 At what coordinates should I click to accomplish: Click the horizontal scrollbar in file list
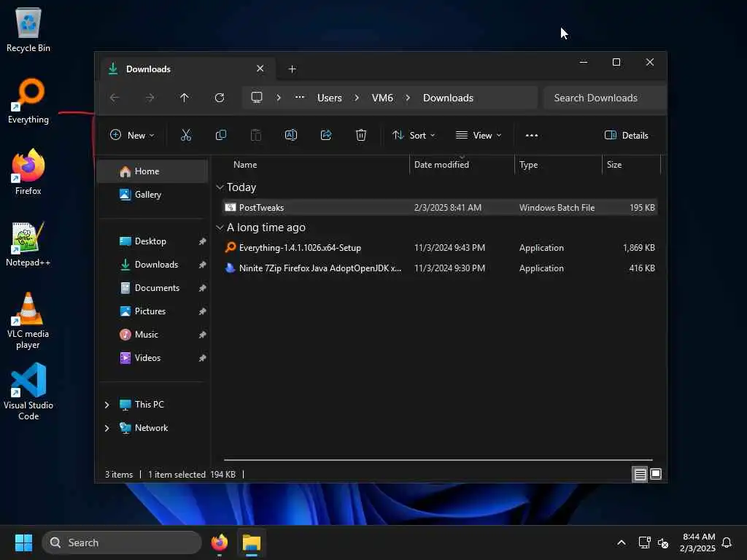click(438, 460)
